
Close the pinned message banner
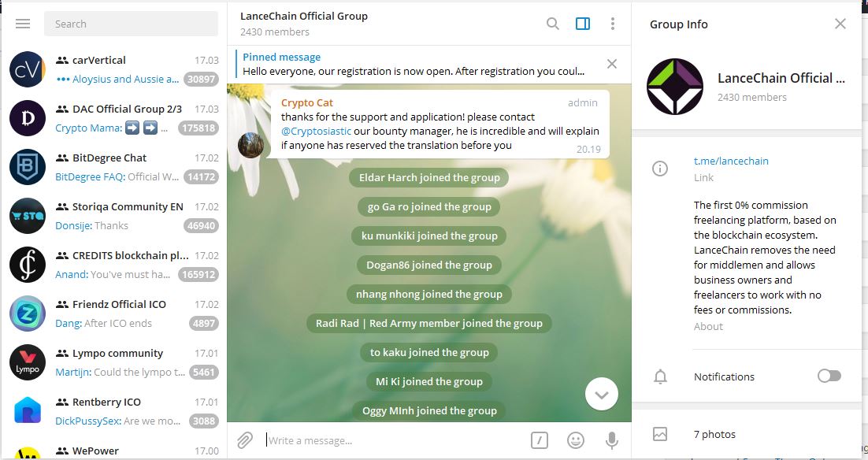612,64
